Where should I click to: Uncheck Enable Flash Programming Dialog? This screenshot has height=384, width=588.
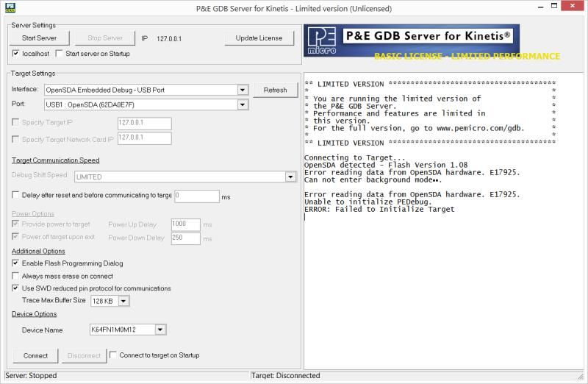tap(15, 263)
